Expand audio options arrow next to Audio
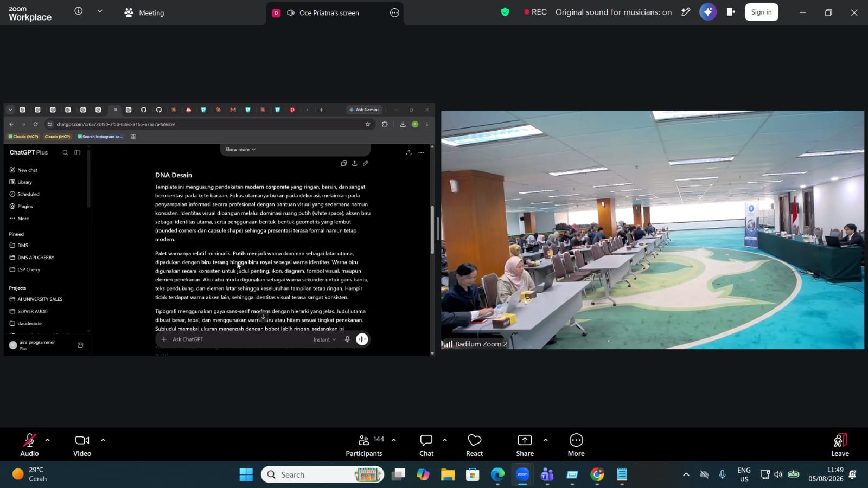The image size is (868, 488). pyautogui.click(x=47, y=440)
